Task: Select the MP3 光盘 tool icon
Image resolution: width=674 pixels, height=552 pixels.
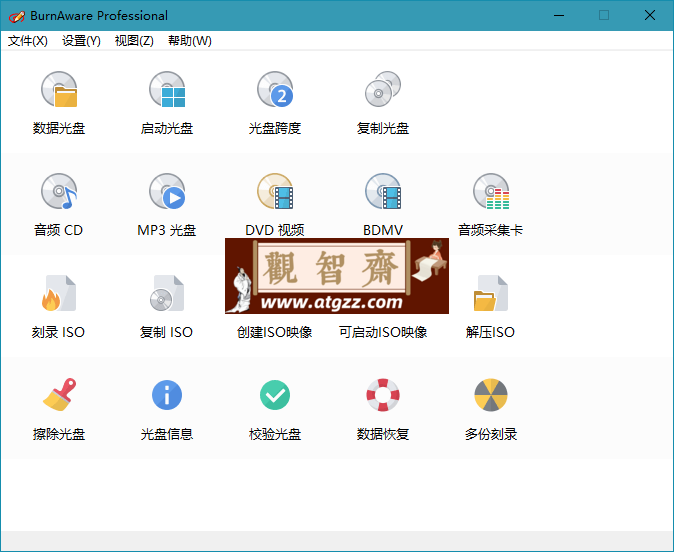Action: (x=167, y=191)
